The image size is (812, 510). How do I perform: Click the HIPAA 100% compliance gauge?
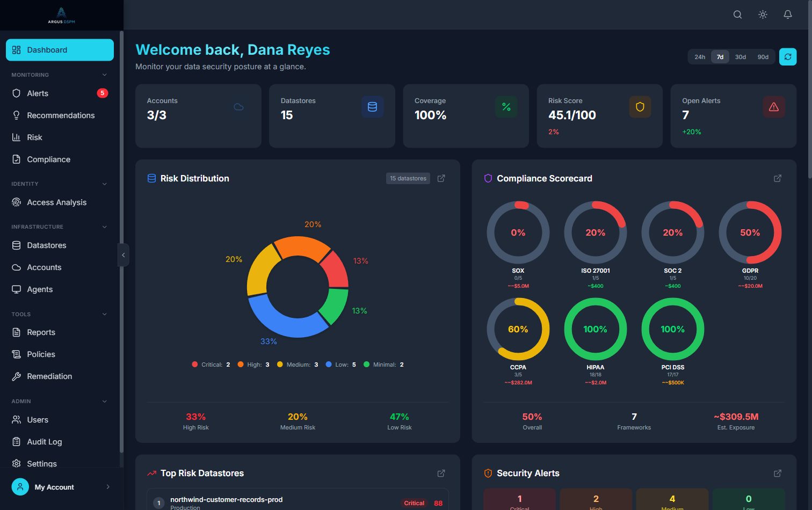(595, 329)
